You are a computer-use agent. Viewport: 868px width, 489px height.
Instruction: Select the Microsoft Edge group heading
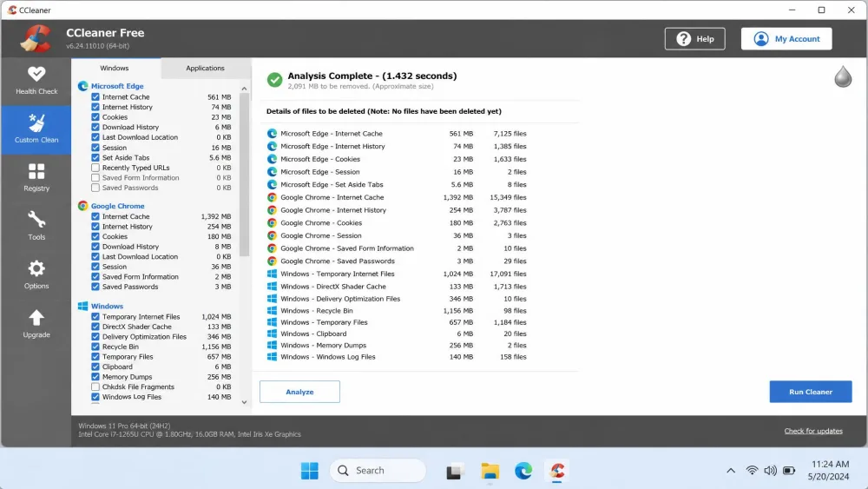117,86
